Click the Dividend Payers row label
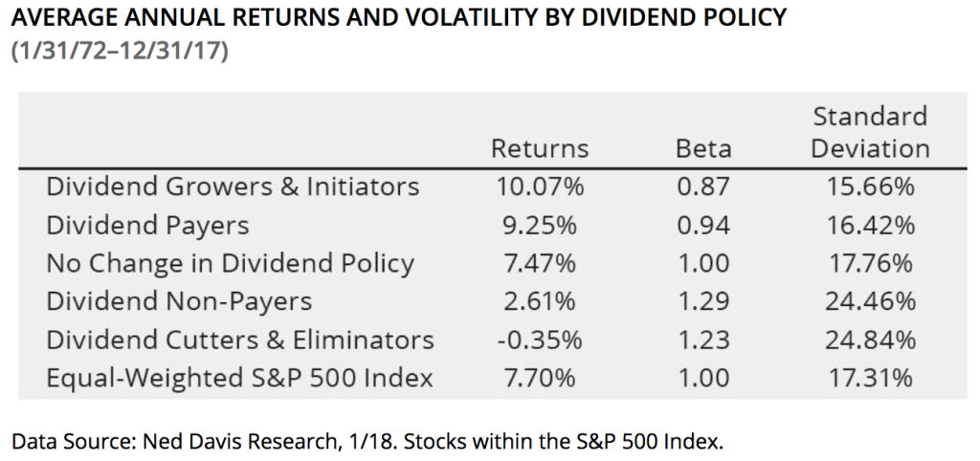This screenshot has height=461, width=980. point(146,225)
